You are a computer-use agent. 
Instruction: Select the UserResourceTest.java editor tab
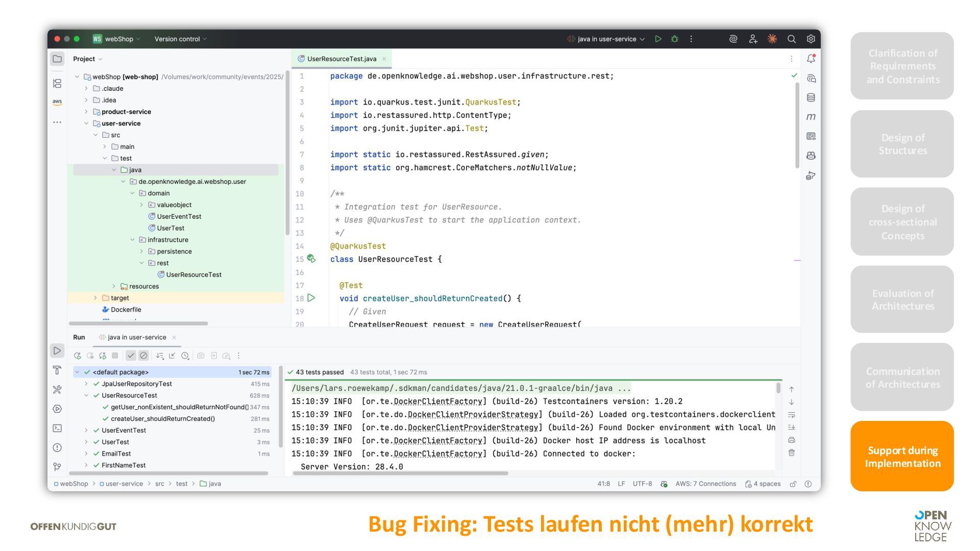341,59
